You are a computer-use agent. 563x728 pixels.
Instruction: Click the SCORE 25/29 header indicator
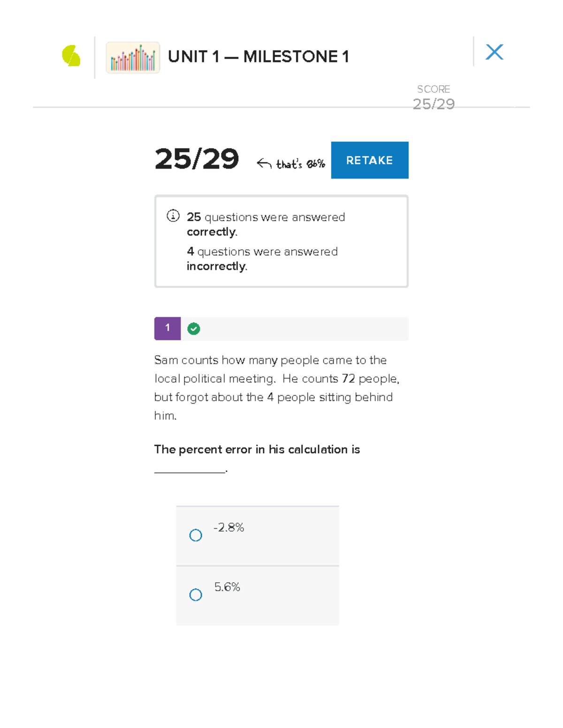click(x=434, y=98)
